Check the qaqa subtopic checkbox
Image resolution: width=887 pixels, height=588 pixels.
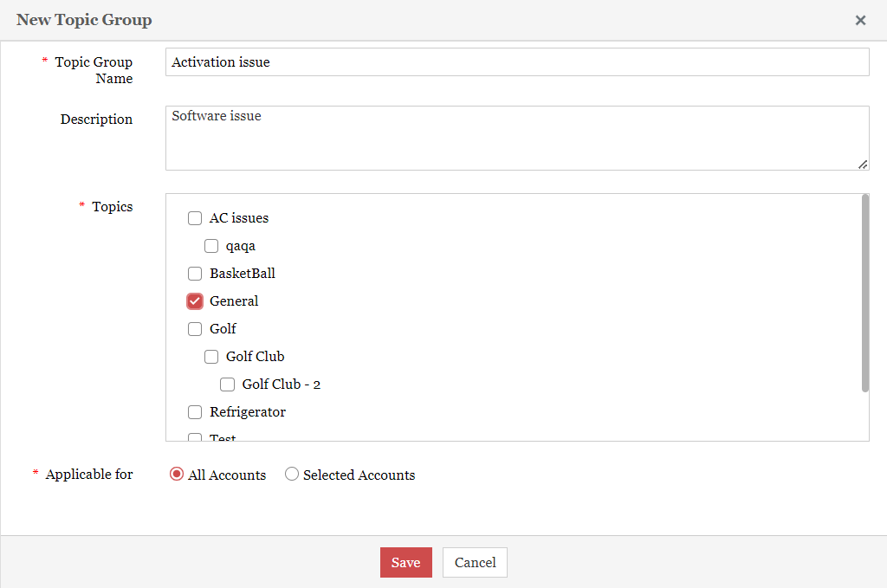coord(211,246)
